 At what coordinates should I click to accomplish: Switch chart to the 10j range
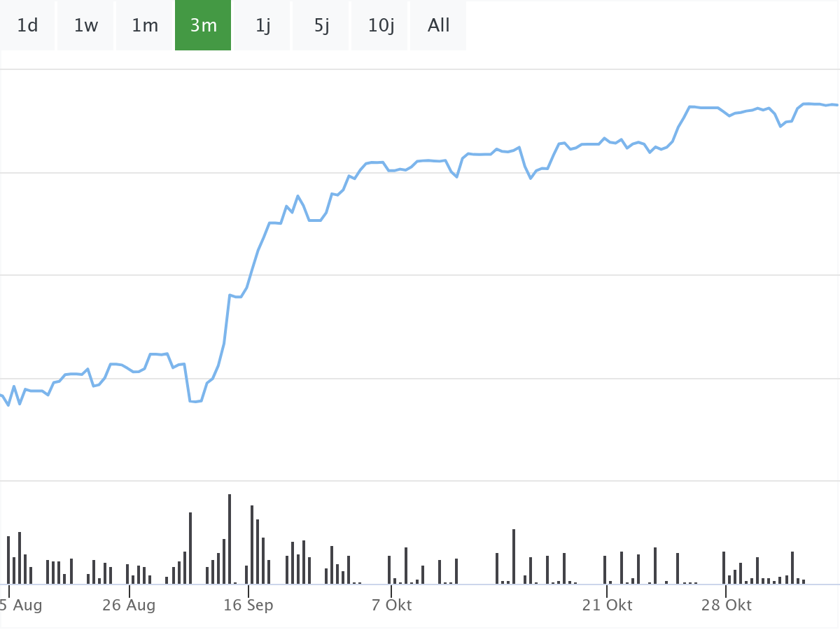click(x=381, y=26)
